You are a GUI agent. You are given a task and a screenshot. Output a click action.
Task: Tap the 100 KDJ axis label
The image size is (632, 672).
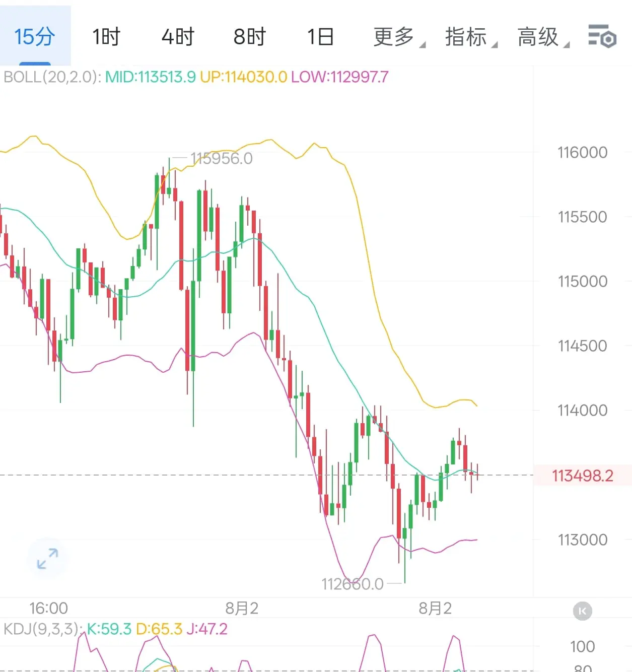pos(582,647)
